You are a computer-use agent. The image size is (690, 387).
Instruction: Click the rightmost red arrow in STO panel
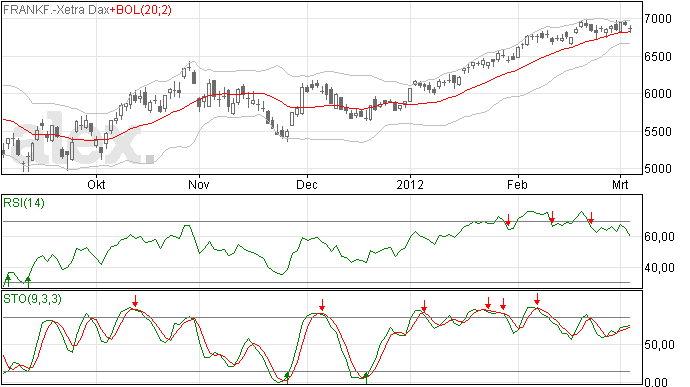coord(537,299)
